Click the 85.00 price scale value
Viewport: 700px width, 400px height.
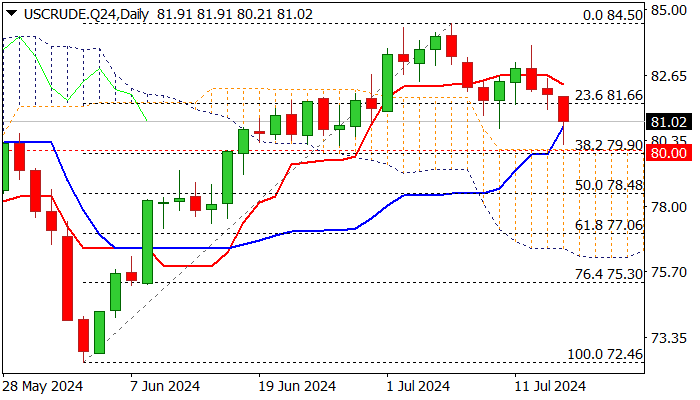point(668,9)
